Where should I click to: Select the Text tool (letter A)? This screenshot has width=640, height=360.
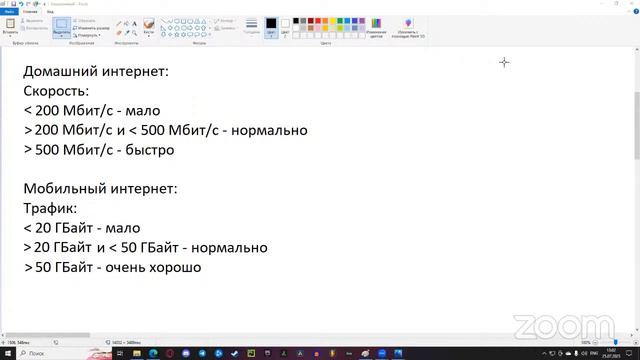click(x=134, y=24)
